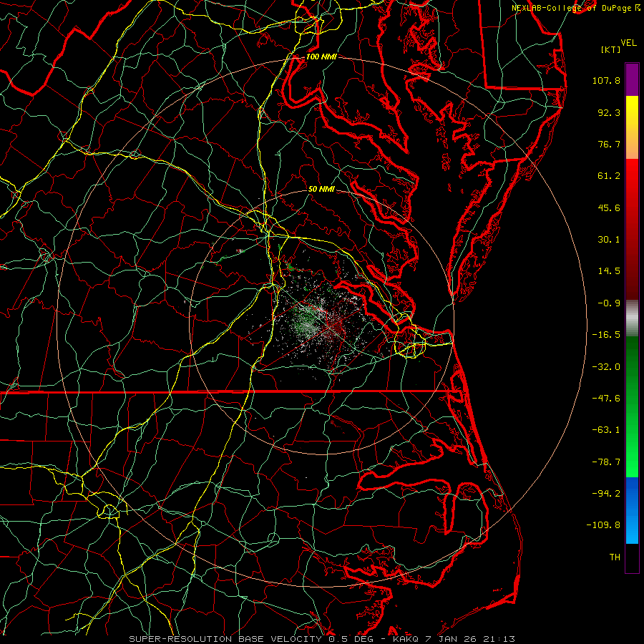Viewport: 644px width, 644px height.
Task: Click the 30.1 legend value
Action: 609,240
